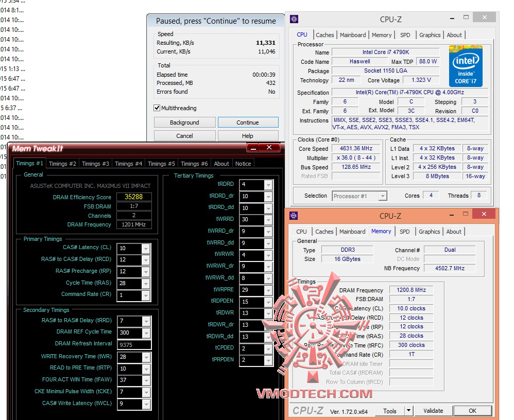Click DRAM Frequency value 1201 MHz

[x=134, y=224]
